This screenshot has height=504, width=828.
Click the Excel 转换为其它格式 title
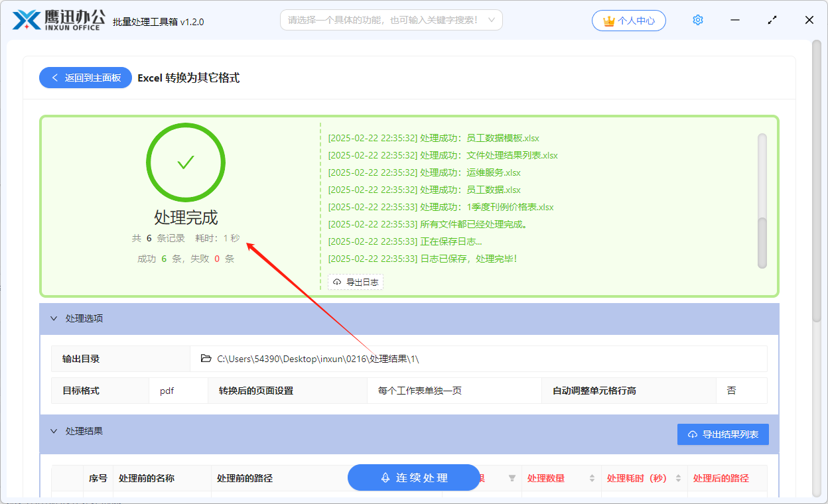(188, 78)
